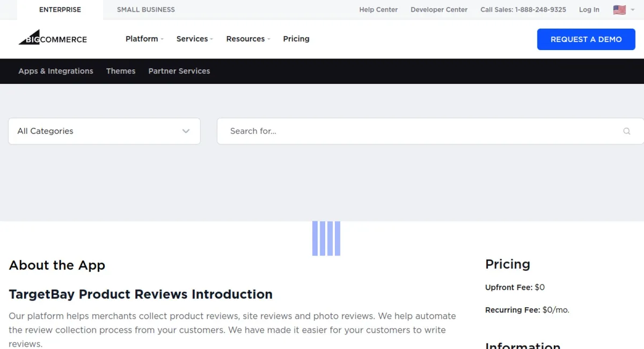This screenshot has height=349, width=644.
Task: Open the country selector dropdown arrow
Action: tap(633, 10)
